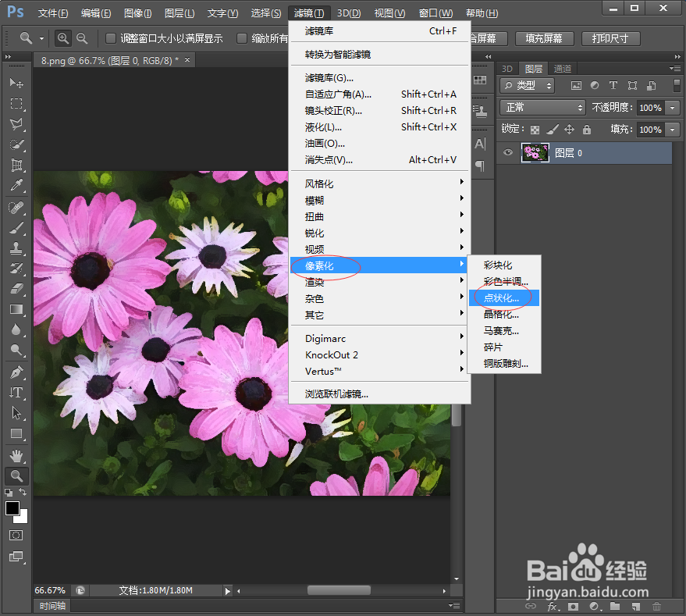Toggle layer filtering on/off switch
686x616 pixels.
[677, 85]
